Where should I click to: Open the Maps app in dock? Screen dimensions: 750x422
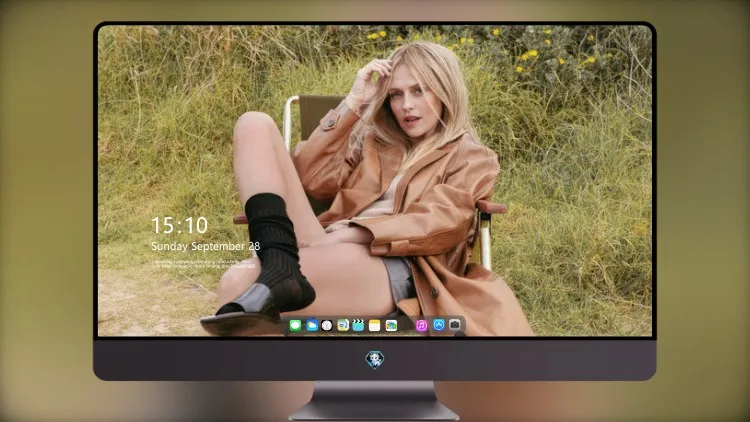click(x=343, y=326)
